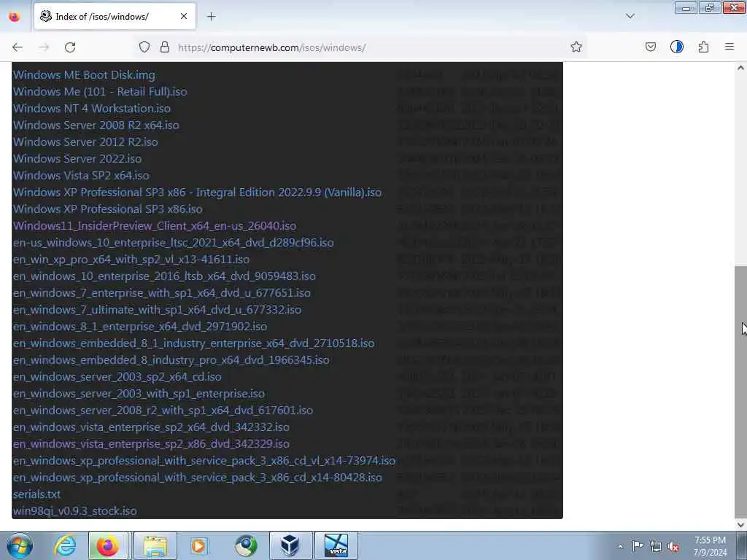Open the tracking protection shield icon
This screenshot has width=747, height=560.
tap(144, 47)
